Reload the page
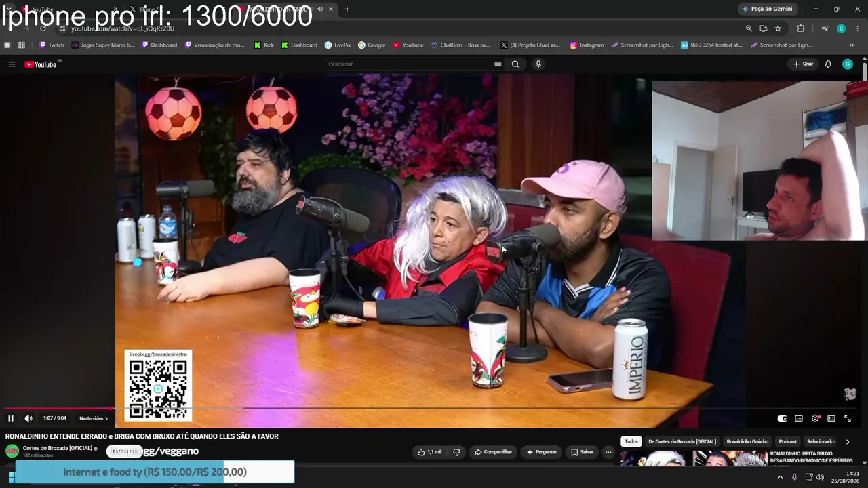Viewport: 868px width, 488px height. [43, 28]
